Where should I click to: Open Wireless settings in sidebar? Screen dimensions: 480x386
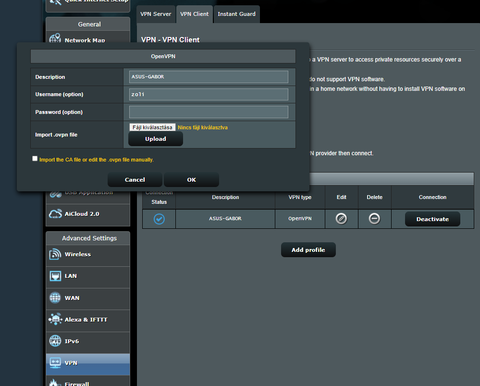point(88,254)
